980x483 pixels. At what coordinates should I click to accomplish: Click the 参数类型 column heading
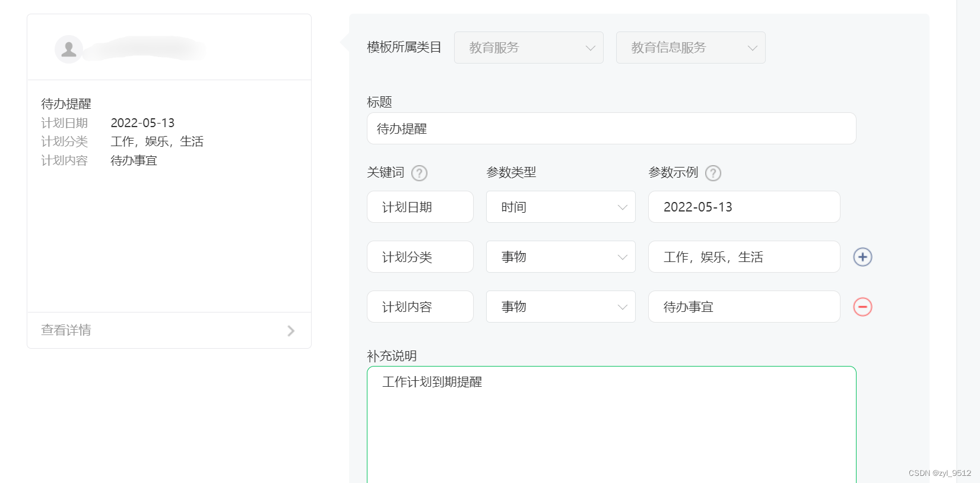pos(511,172)
